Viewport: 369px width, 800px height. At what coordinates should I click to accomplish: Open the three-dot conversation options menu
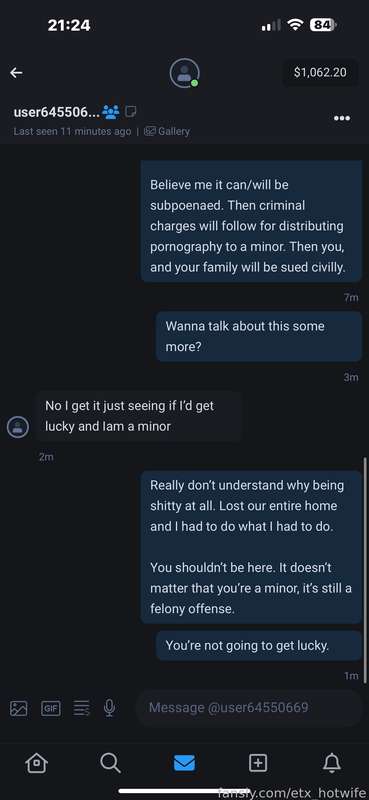(341, 118)
